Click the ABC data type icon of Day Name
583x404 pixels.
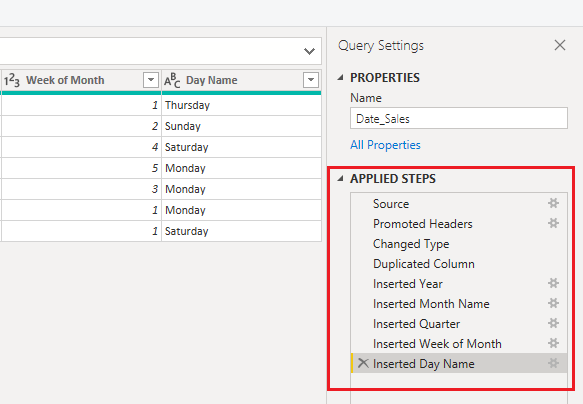coord(172,80)
